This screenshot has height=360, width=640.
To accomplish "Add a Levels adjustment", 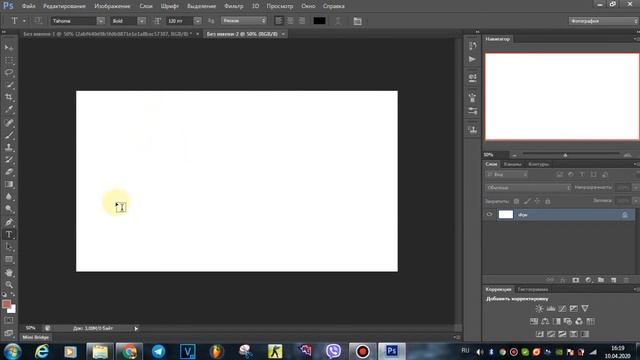I will (x=551, y=309).
